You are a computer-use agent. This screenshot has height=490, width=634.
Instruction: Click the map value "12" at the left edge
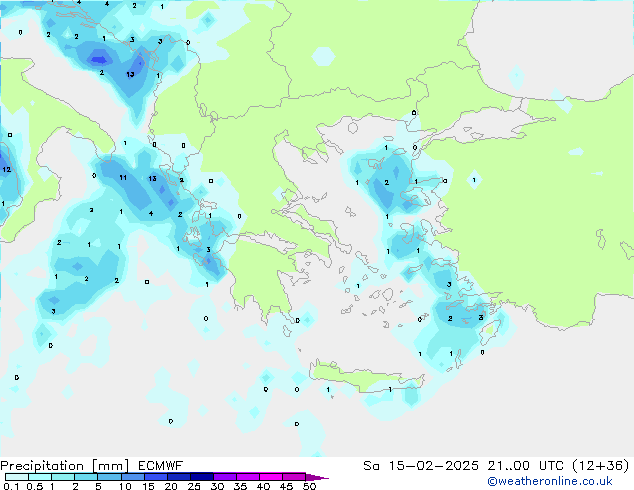[6, 169]
